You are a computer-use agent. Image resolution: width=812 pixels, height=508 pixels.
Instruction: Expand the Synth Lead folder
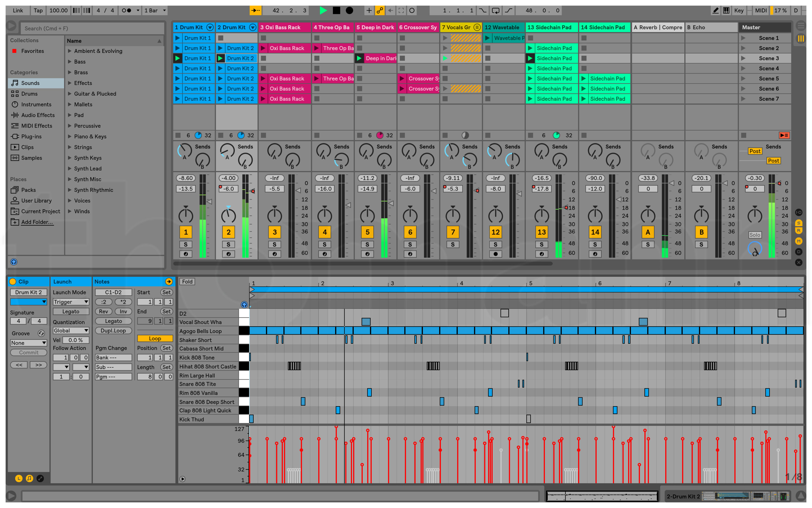pyautogui.click(x=70, y=169)
